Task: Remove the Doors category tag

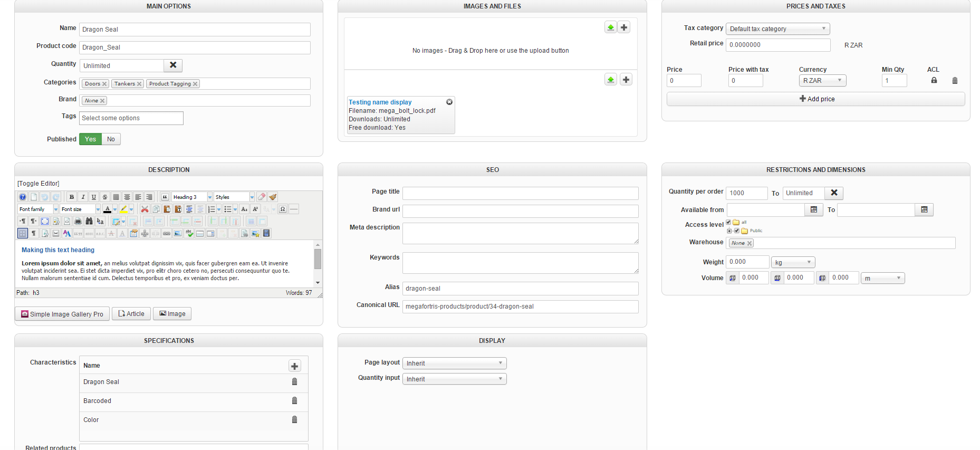Action: 104,84
